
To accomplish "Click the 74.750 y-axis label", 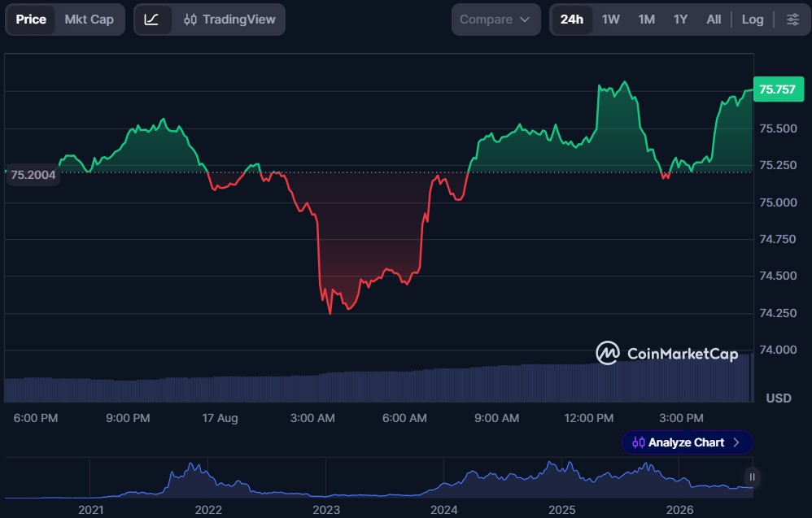I will pyautogui.click(x=778, y=239).
